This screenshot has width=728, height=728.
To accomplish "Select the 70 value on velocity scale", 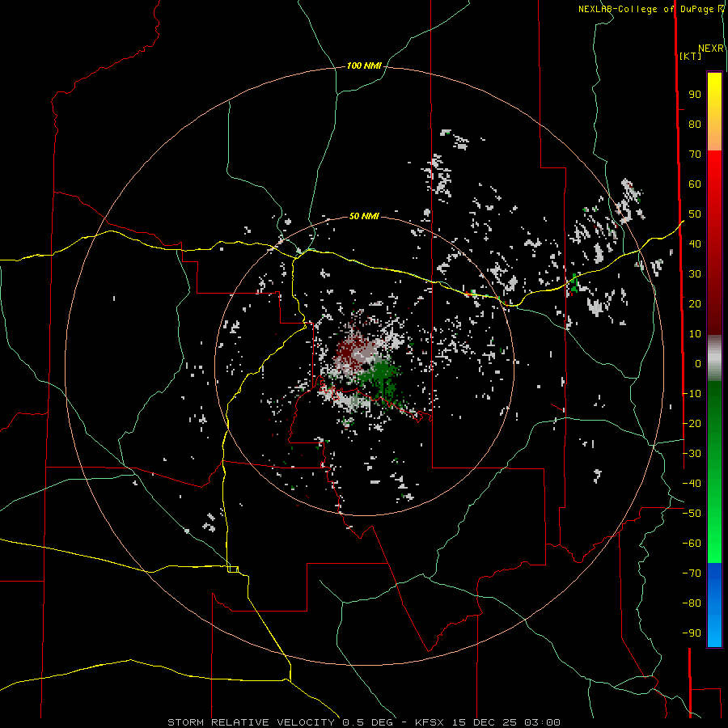I will pyautogui.click(x=695, y=154).
